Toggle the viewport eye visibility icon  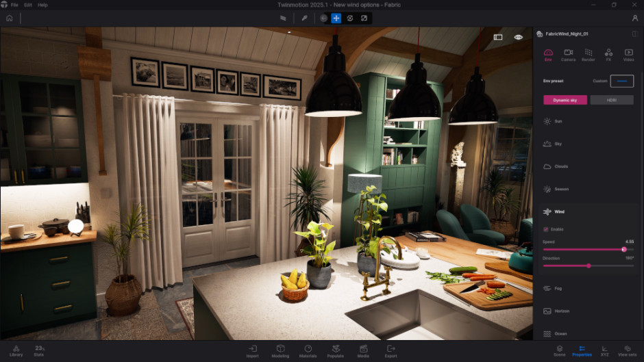519,37
